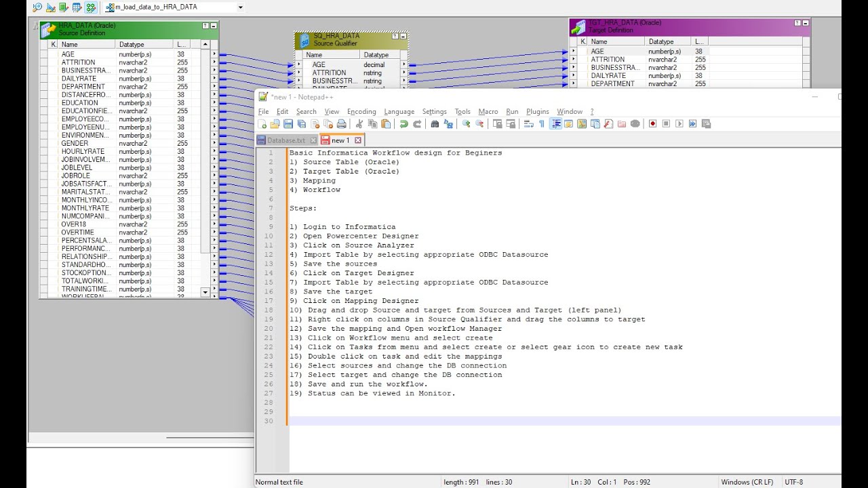Image resolution: width=868 pixels, height=488 pixels.
Task: Click help button on HRA_DATA Source Definition
Action: point(205,26)
